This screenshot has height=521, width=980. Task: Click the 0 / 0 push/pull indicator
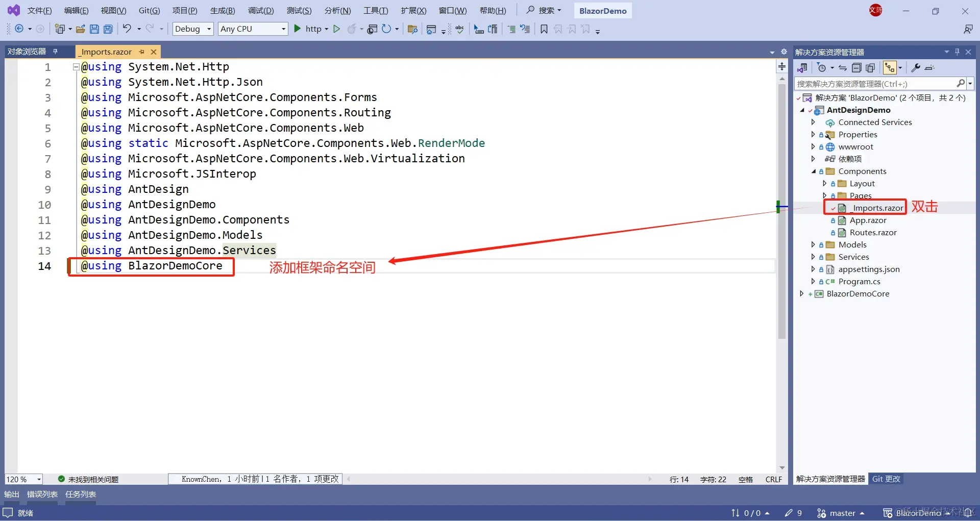click(750, 513)
